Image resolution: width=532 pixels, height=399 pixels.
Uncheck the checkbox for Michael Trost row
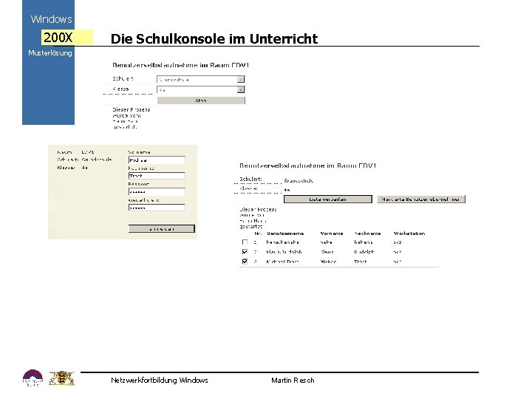245,262
